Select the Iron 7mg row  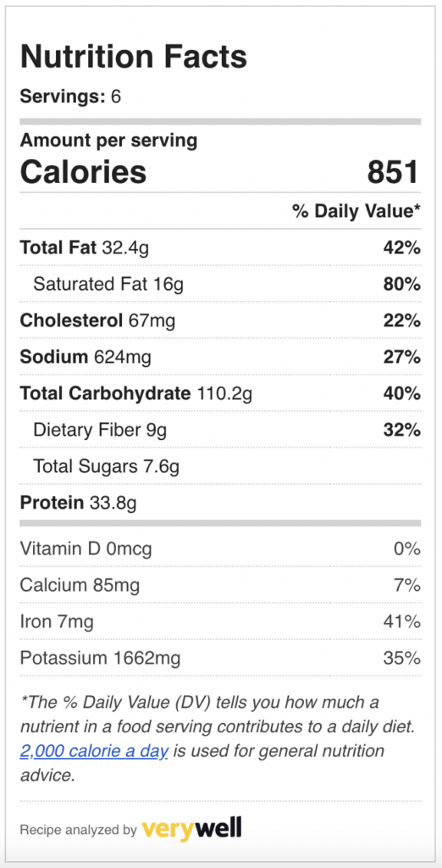[220, 621]
